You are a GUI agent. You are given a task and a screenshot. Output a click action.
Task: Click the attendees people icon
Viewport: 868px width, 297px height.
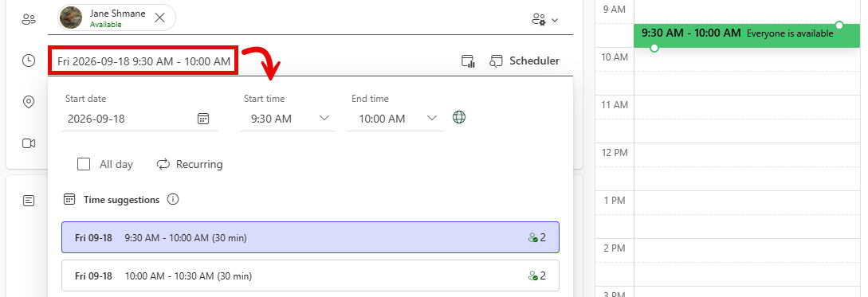29,20
